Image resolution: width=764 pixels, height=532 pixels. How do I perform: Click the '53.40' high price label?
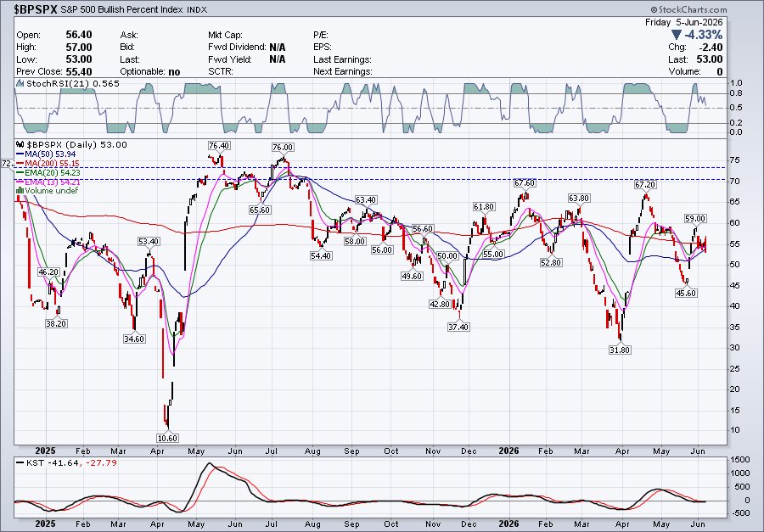pos(149,242)
